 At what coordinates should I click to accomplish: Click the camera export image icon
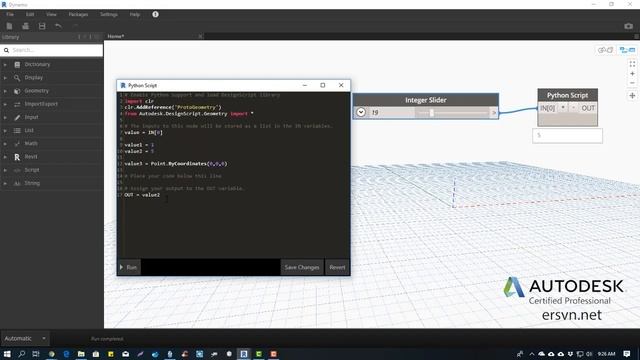pyautogui.click(x=628, y=26)
